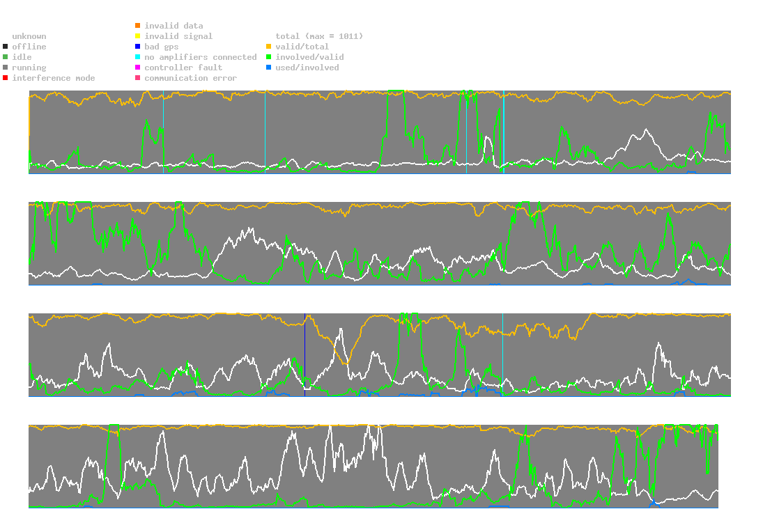Viewport: 763px width, 532px height.
Task: Click the yellow 'invalid signal' legend swatch
Action: (x=138, y=36)
